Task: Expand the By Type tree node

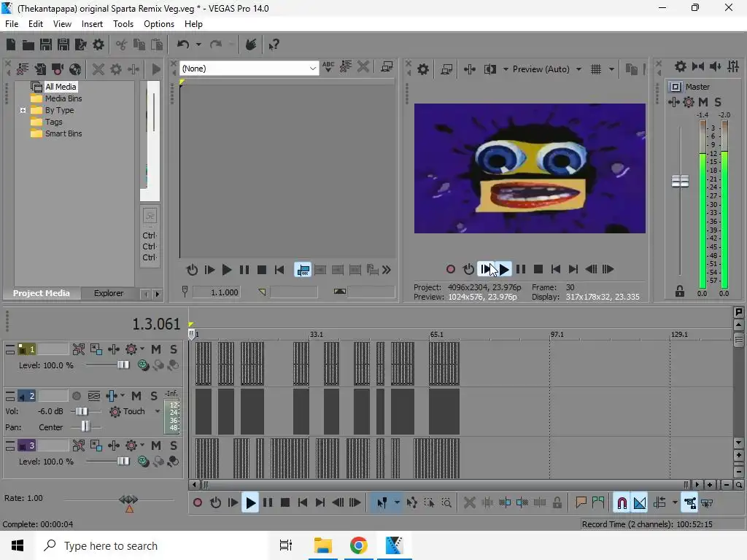Action: (x=23, y=110)
